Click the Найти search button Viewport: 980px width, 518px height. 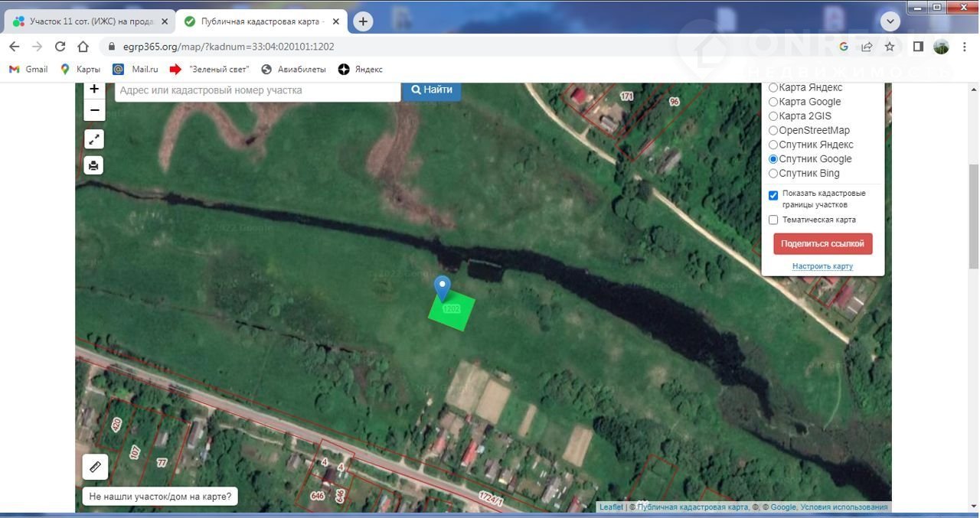(432, 90)
